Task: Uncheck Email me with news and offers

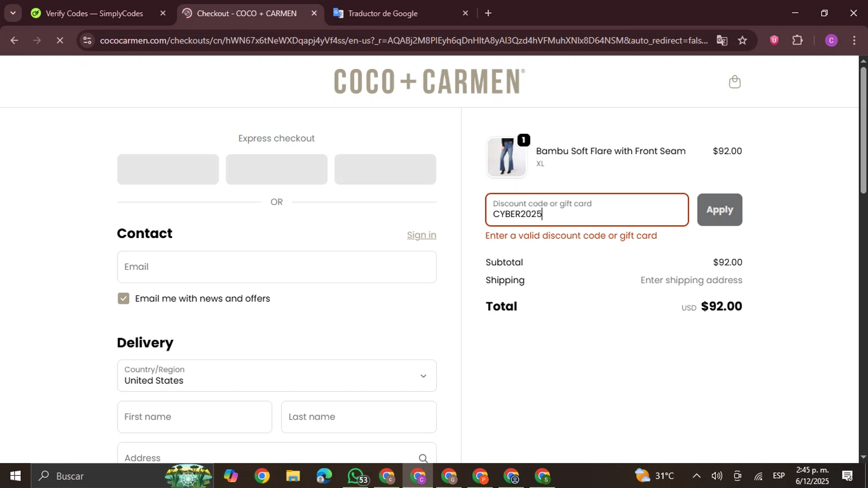Action: (x=123, y=298)
